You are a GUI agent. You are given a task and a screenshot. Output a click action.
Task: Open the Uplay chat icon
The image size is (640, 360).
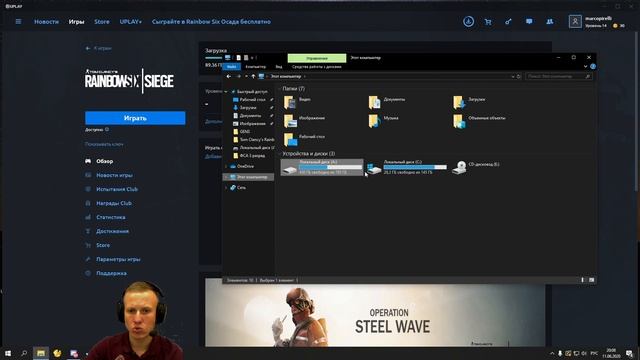click(529, 21)
